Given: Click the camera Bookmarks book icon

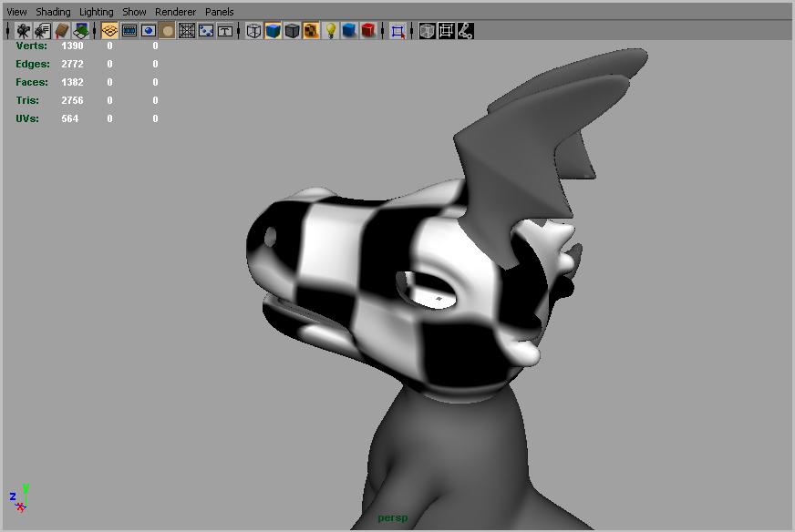Looking at the screenshot, I should 61,31.
